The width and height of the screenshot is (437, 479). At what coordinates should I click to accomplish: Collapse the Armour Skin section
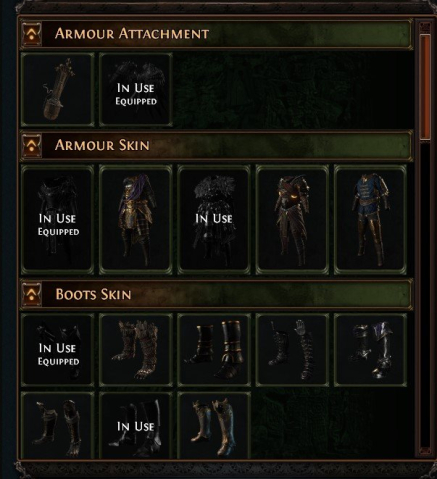[32, 145]
